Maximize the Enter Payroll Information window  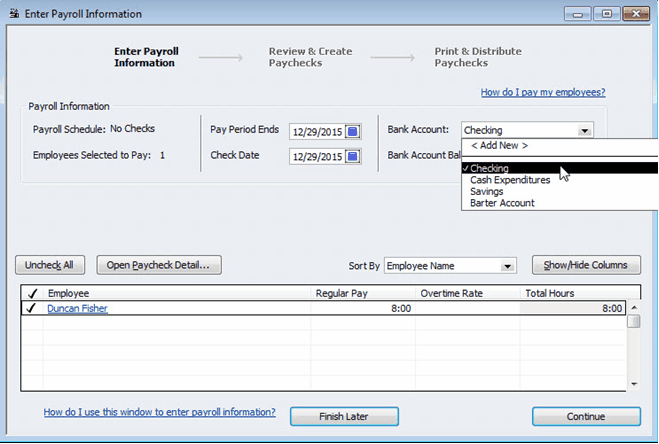[604, 14]
